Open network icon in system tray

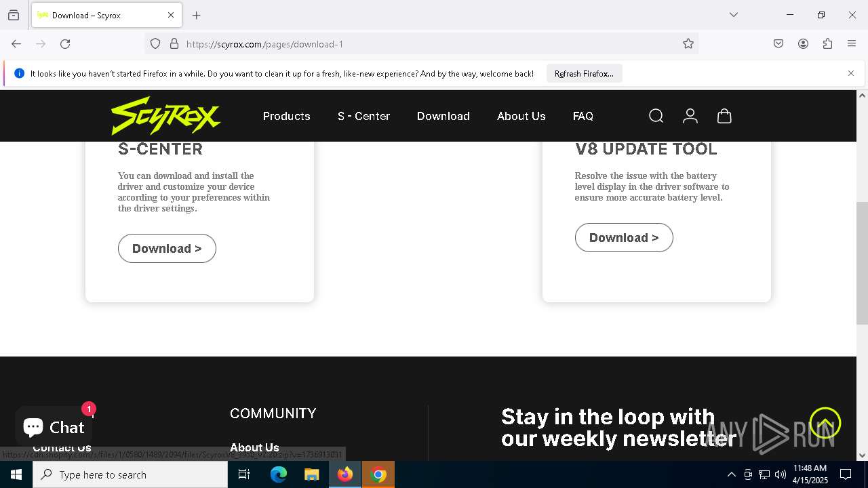click(x=764, y=474)
